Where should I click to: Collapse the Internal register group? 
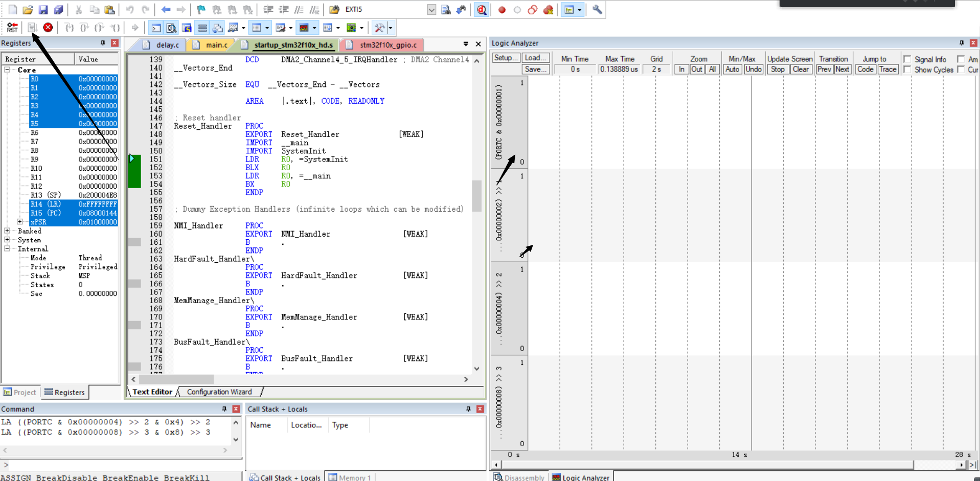click(x=8, y=248)
